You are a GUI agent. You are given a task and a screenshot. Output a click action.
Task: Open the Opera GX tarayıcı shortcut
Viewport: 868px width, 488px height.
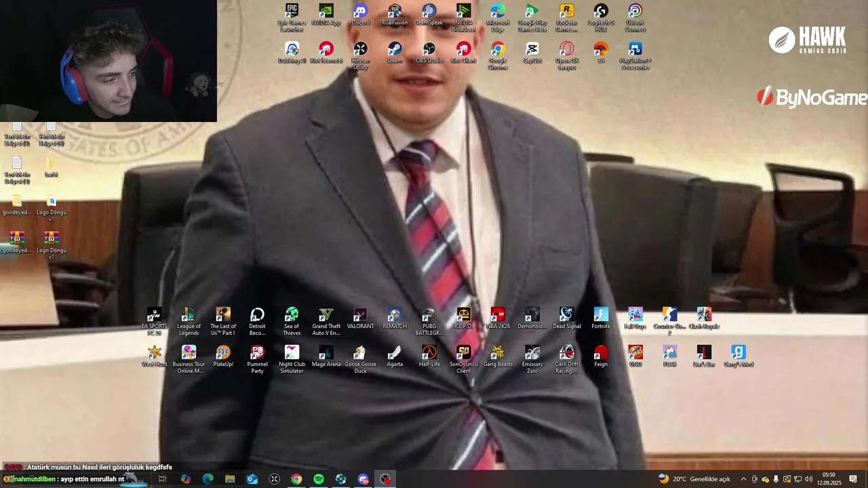(x=566, y=56)
